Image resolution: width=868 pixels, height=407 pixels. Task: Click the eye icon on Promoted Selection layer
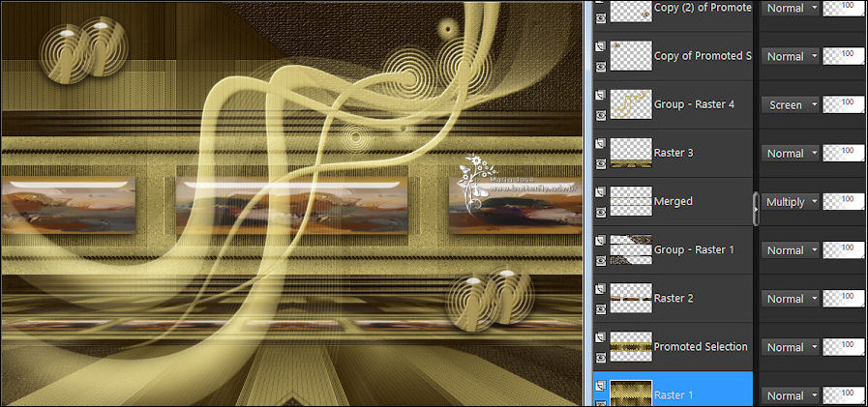point(600,357)
